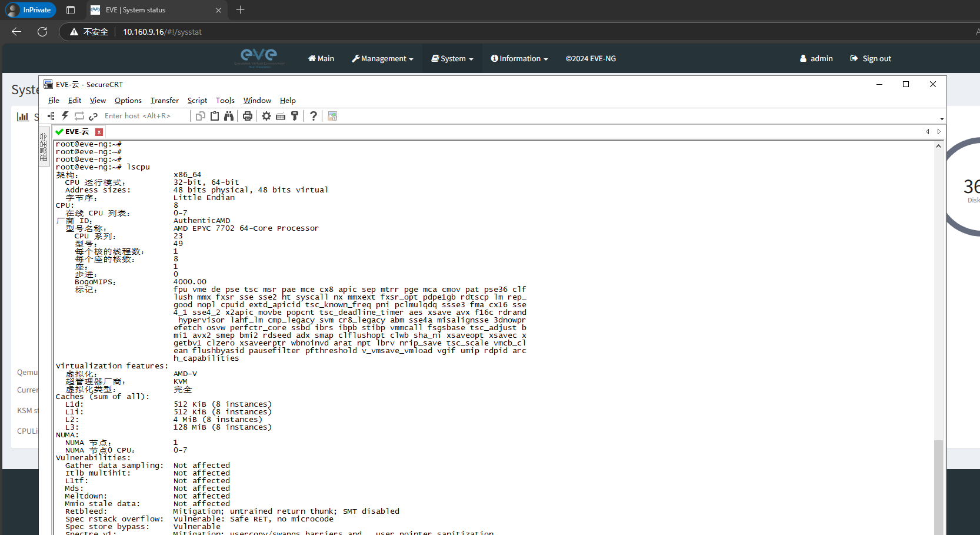The width and height of the screenshot is (980, 535).
Task: Click 'AMD EPYC 7702 64-Core Processor' text
Action: (246, 228)
